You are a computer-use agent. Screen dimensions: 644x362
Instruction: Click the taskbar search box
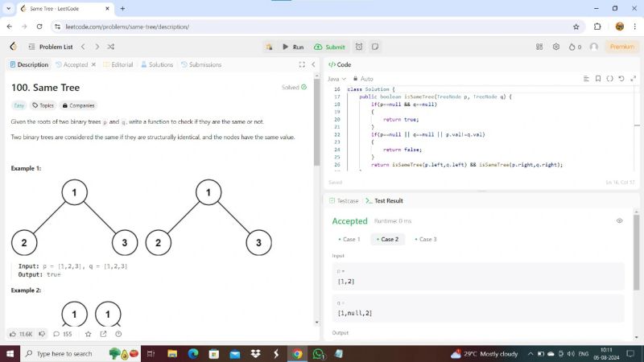click(80, 354)
